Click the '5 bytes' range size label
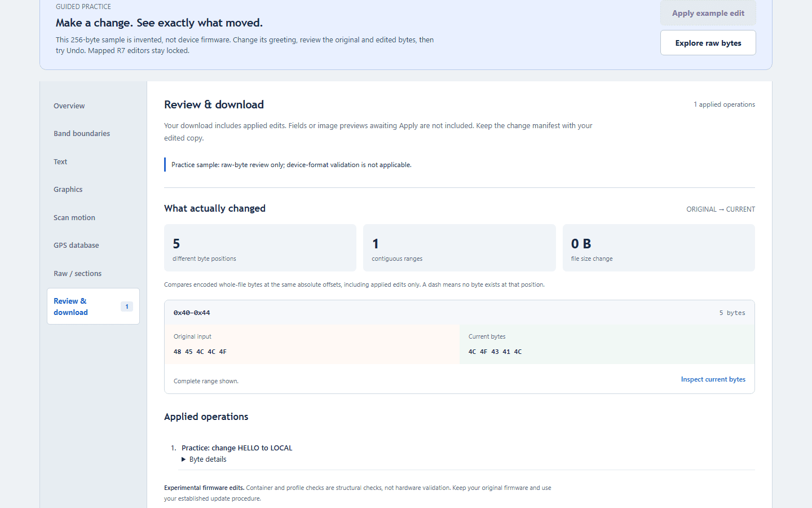Viewport: 812px width, 508px height. tap(732, 313)
